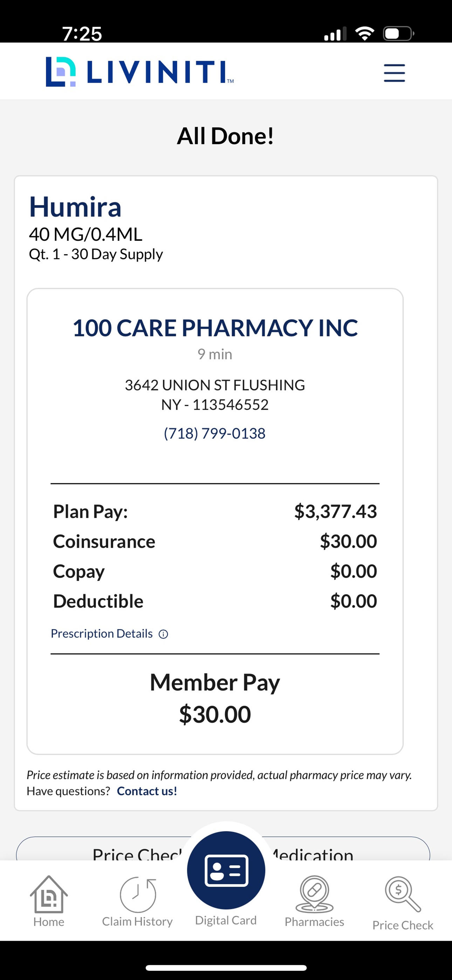Tap the Home house icon

49,894
